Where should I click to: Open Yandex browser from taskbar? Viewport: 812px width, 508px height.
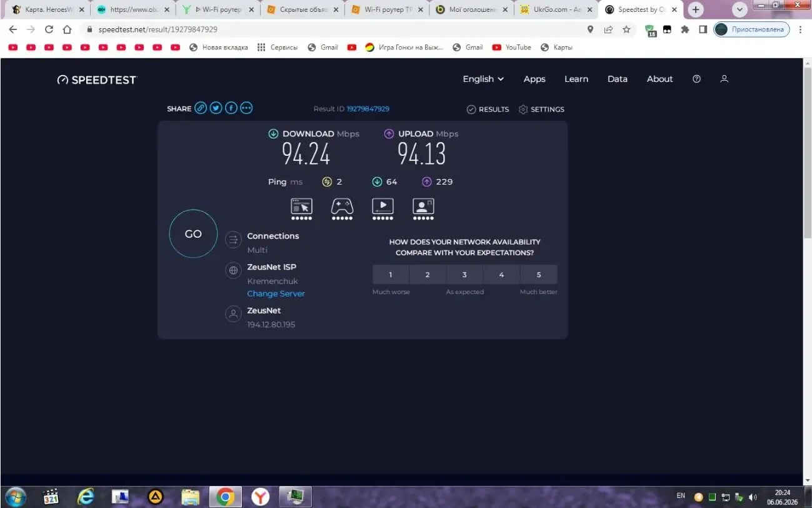(260, 497)
